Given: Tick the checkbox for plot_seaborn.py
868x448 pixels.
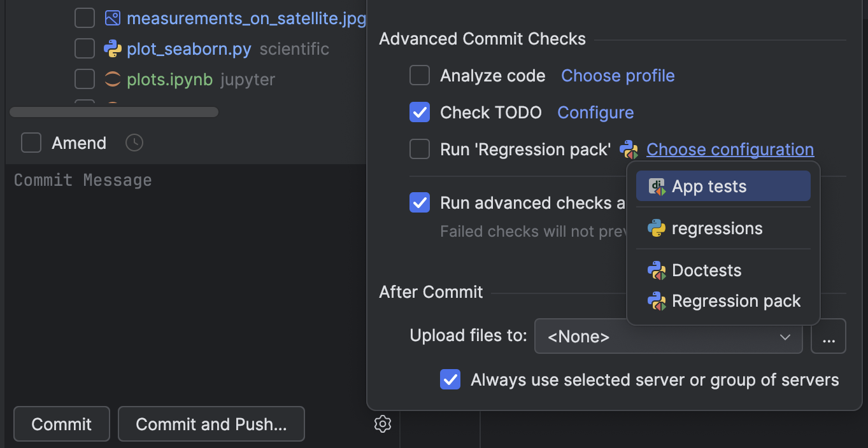Looking at the screenshot, I should pyautogui.click(x=85, y=49).
